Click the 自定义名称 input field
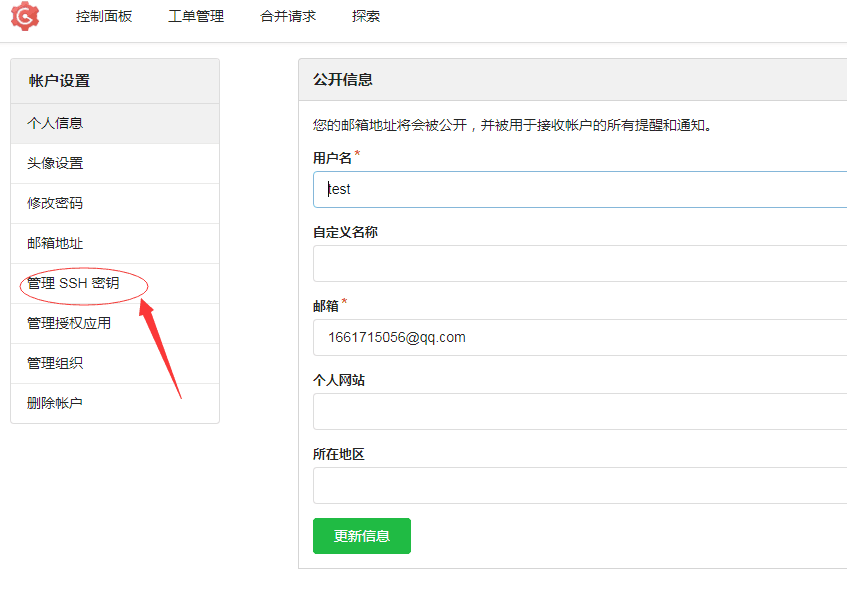 [500, 263]
